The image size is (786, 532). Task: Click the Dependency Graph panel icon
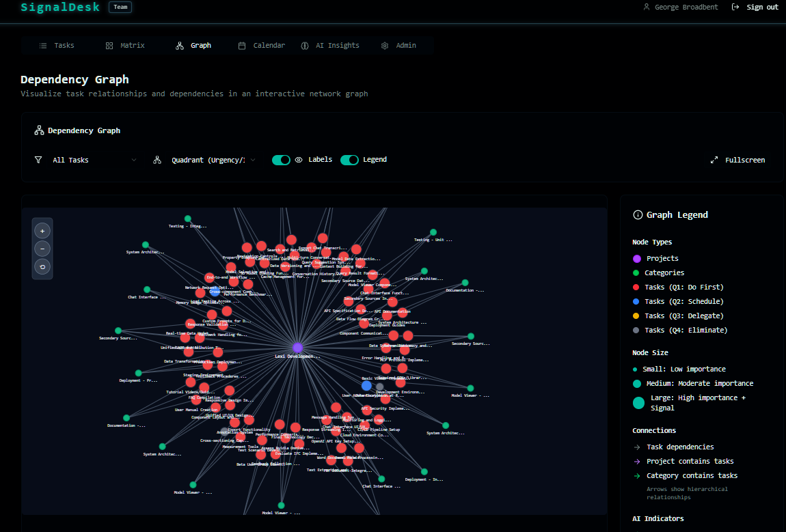pyautogui.click(x=39, y=130)
